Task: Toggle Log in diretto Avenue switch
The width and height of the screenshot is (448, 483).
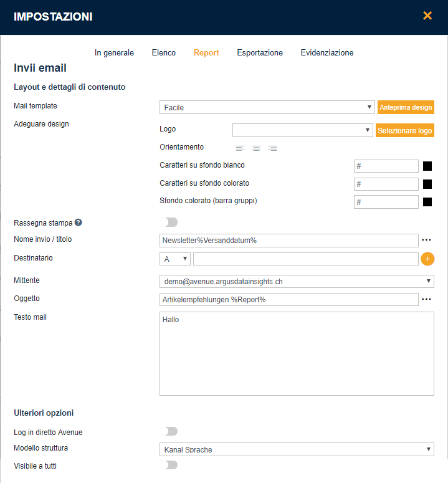Action: pos(169,431)
